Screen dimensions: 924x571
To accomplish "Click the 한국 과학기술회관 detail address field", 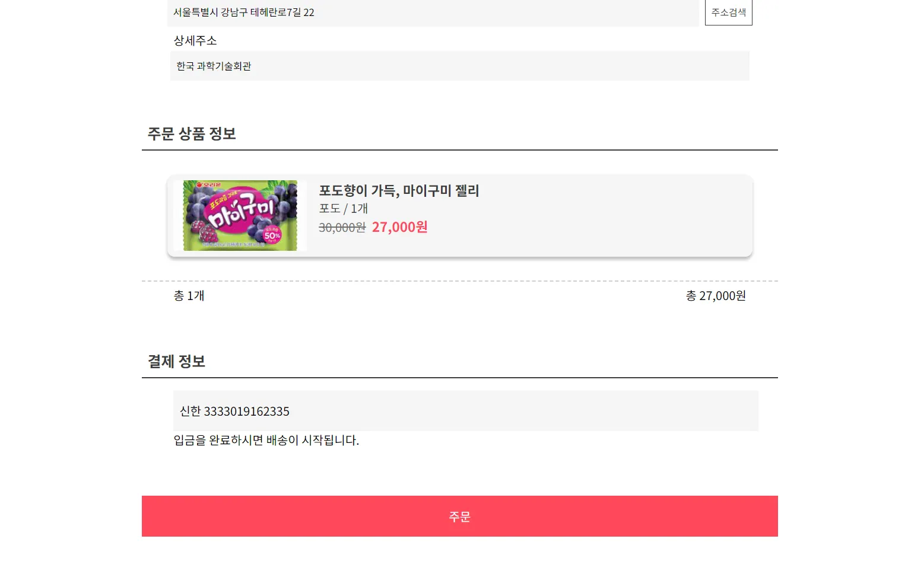I will (459, 66).
